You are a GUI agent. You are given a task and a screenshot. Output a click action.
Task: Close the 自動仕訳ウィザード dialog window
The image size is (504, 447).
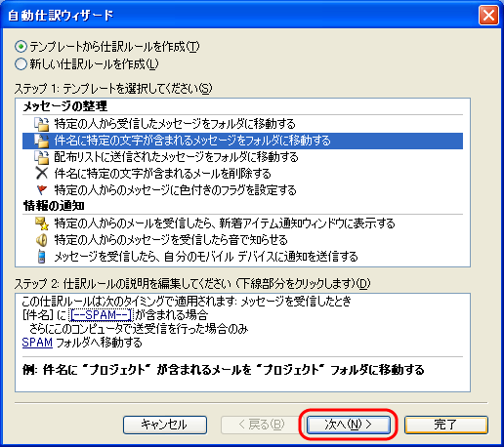(x=488, y=15)
